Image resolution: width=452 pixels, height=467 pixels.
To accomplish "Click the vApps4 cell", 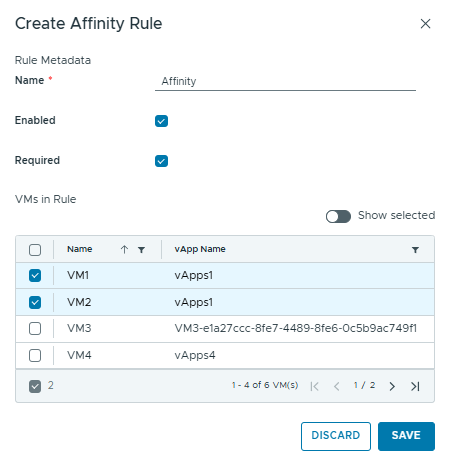I will coord(195,356).
